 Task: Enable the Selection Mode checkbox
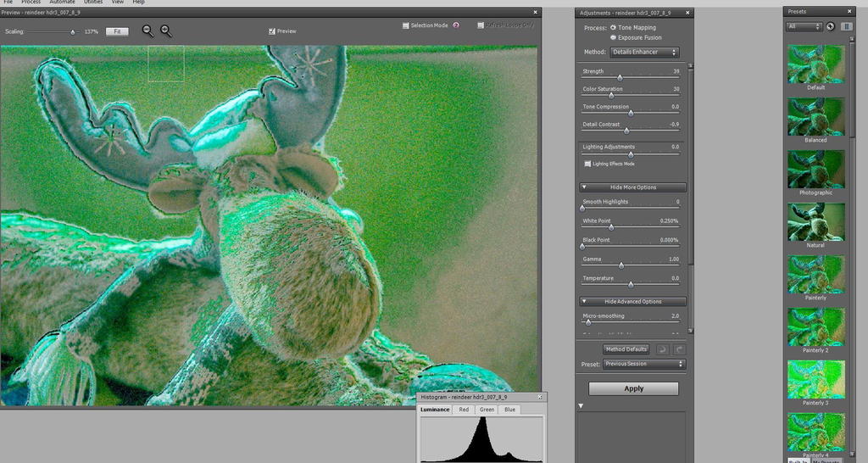point(406,25)
